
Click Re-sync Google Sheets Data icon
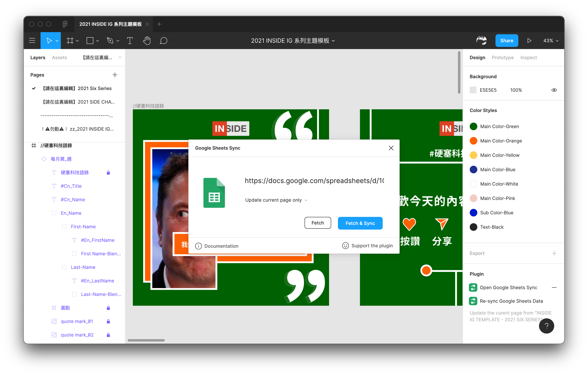tap(473, 301)
